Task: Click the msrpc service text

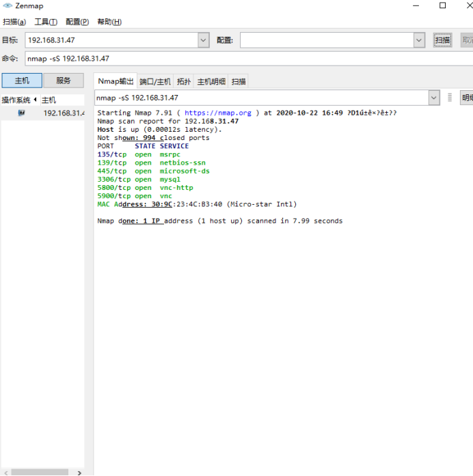Action: tap(170, 154)
